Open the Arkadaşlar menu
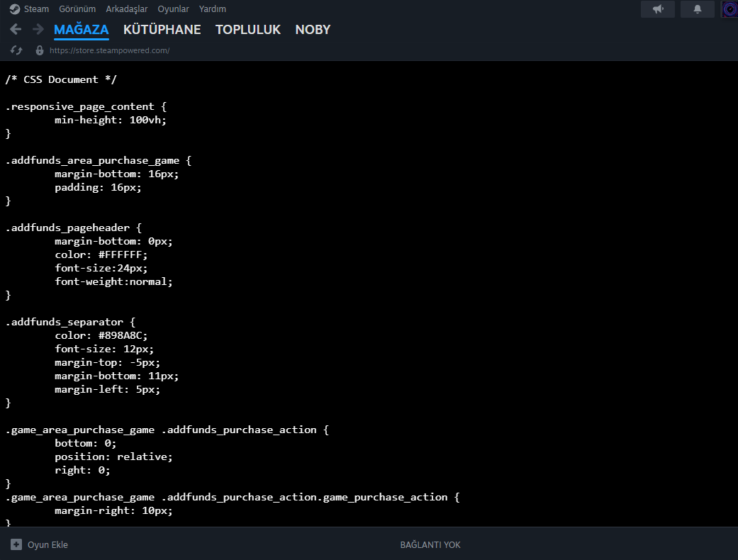This screenshot has height=560, width=738. point(127,9)
